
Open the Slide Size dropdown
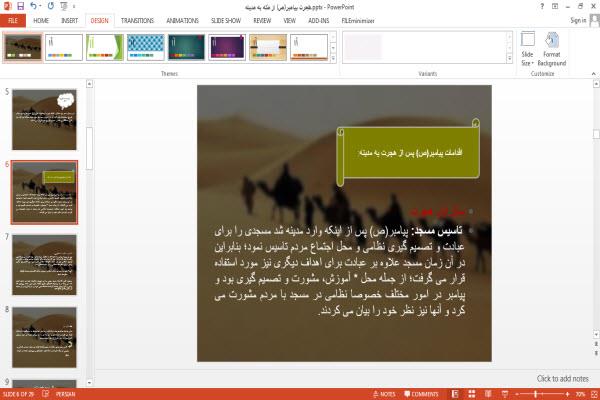coord(527,49)
